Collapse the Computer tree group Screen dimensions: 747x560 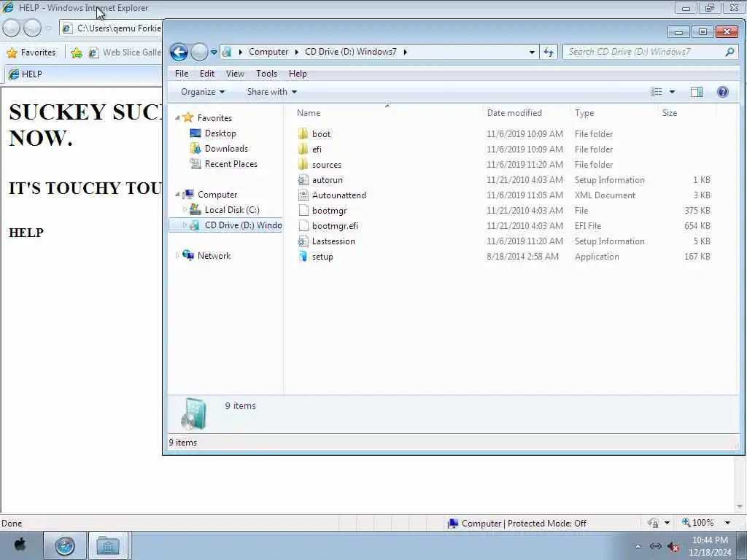(177, 194)
